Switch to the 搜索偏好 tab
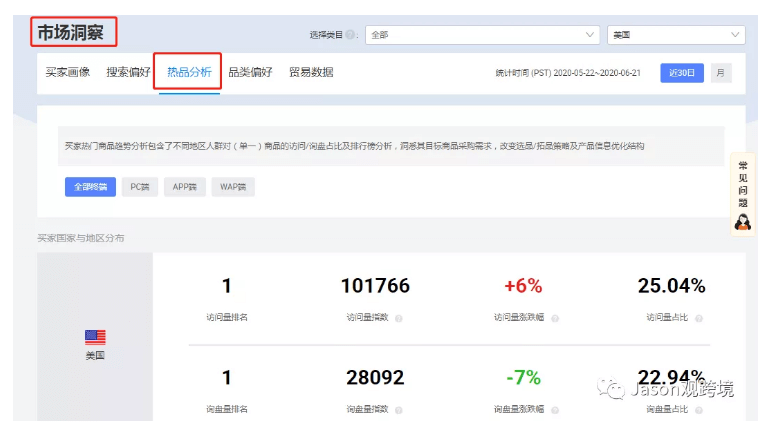The height and width of the screenshot is (436, 767). 128,73
